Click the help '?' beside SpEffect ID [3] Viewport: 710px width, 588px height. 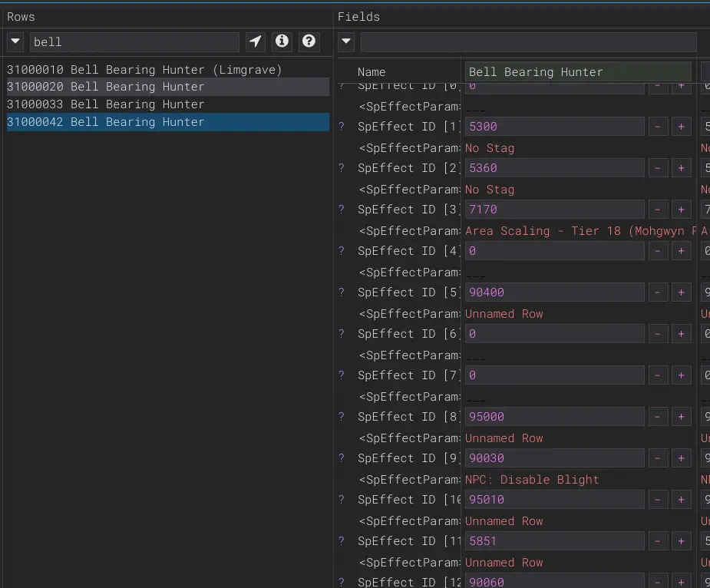[342, 210]
